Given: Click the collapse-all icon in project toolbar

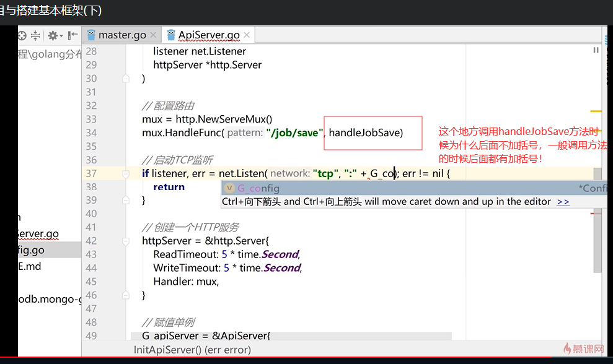Looking at the screenshot, I should 35,35.
